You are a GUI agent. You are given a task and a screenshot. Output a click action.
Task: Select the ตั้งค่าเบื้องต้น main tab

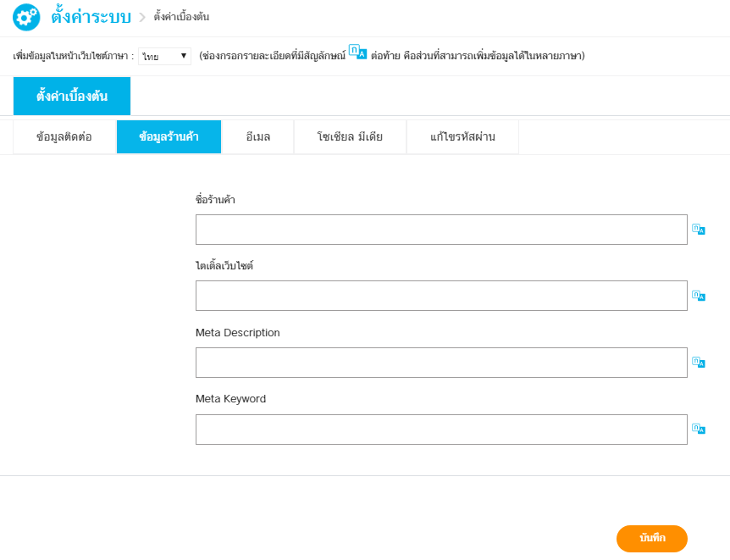[72, 96]
